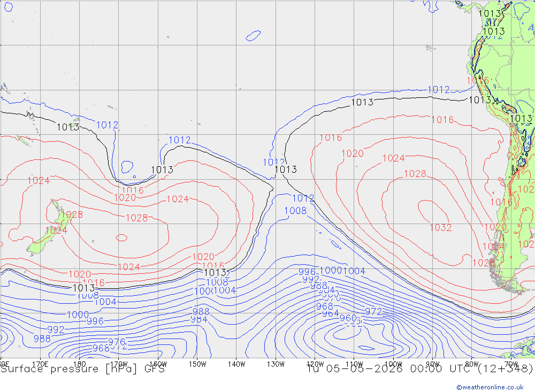Open the weatheronline.co.uk copyright link
The width and height of the screenshot is (535, 392).
490,387
